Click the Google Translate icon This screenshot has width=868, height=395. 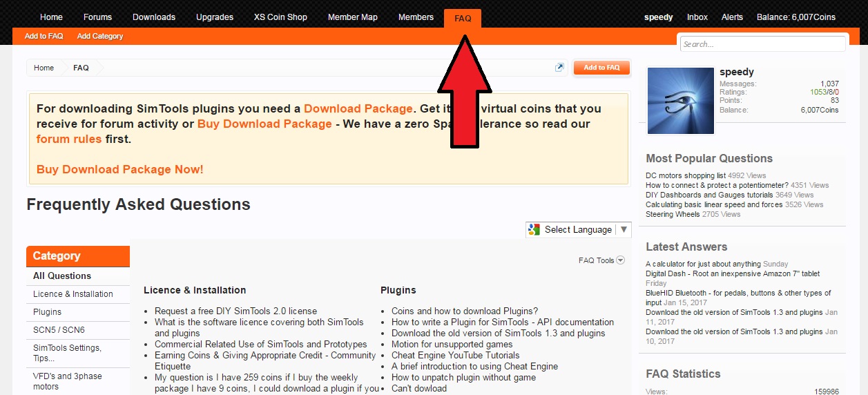click(x=533, y=230)
